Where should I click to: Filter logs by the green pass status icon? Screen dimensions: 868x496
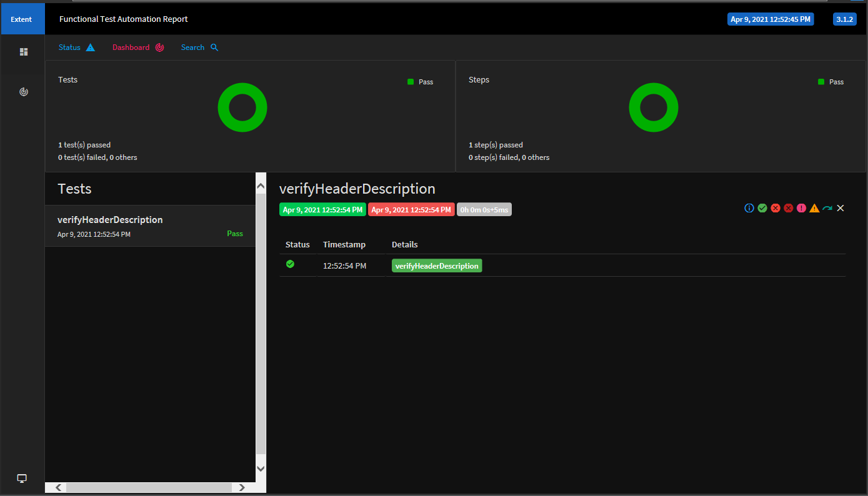click(762, 208)
